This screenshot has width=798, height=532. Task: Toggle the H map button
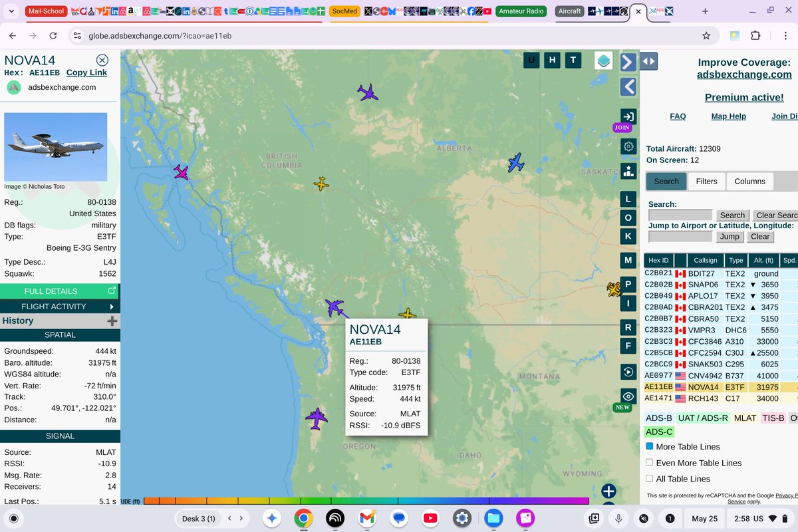[x=552, y=61]
